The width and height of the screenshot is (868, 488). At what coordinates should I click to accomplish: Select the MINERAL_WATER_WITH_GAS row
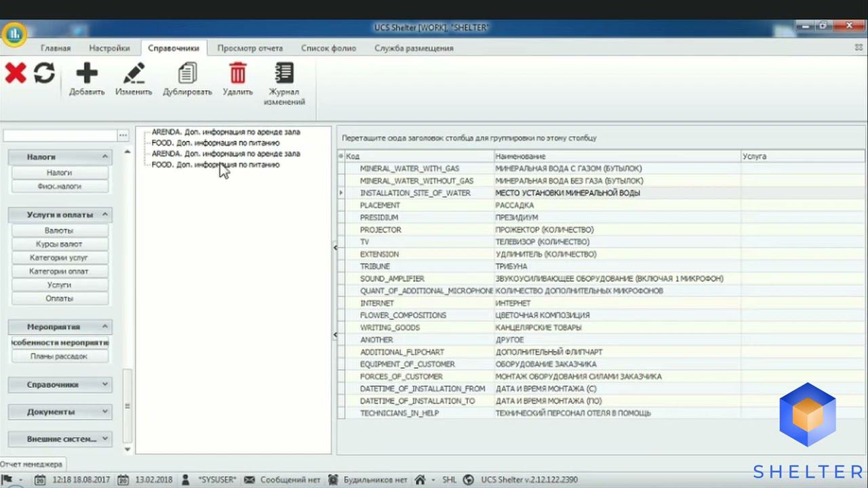(x=601, y=168)
